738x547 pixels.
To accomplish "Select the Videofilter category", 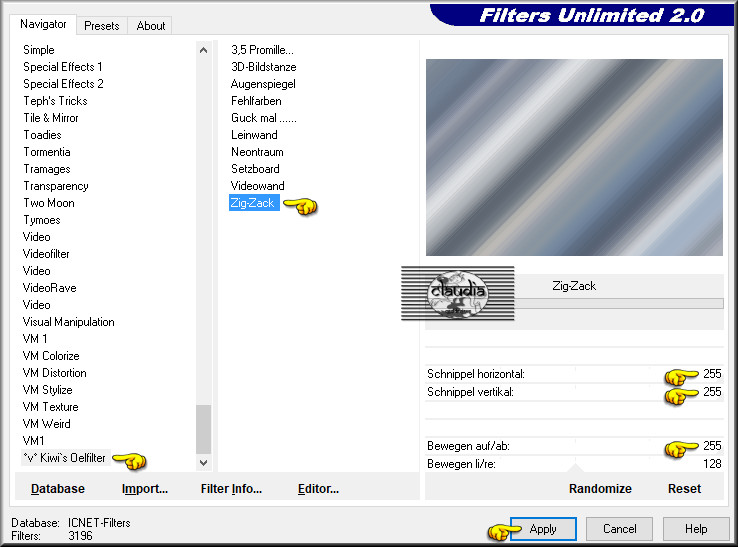I will [46, 254].
